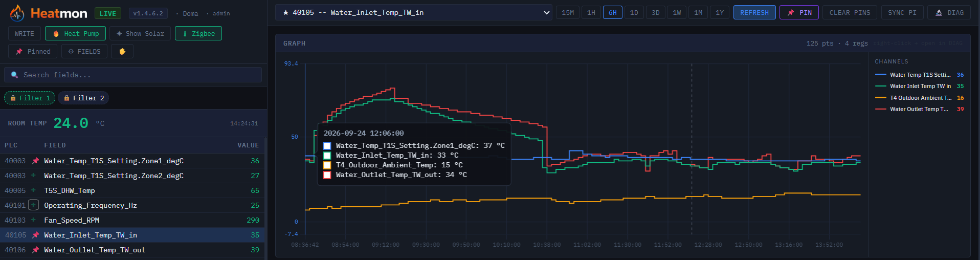
Task: Select the 3D time range
Action: pos(656,12)
